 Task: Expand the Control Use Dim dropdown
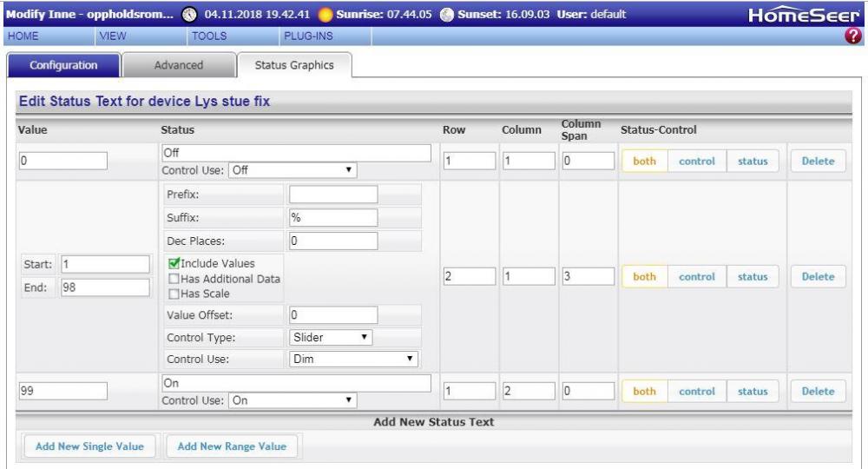tap(353, 358)
